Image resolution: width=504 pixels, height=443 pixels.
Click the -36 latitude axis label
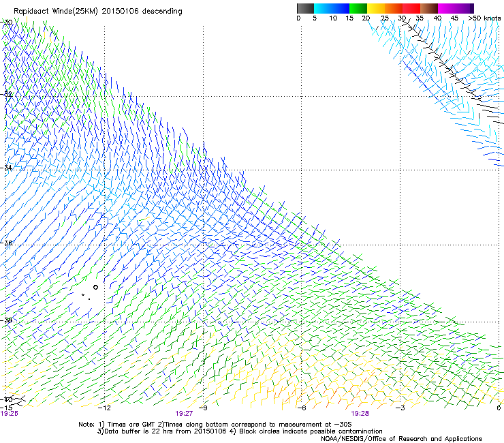pyautogui.click(x=7, y=243)
